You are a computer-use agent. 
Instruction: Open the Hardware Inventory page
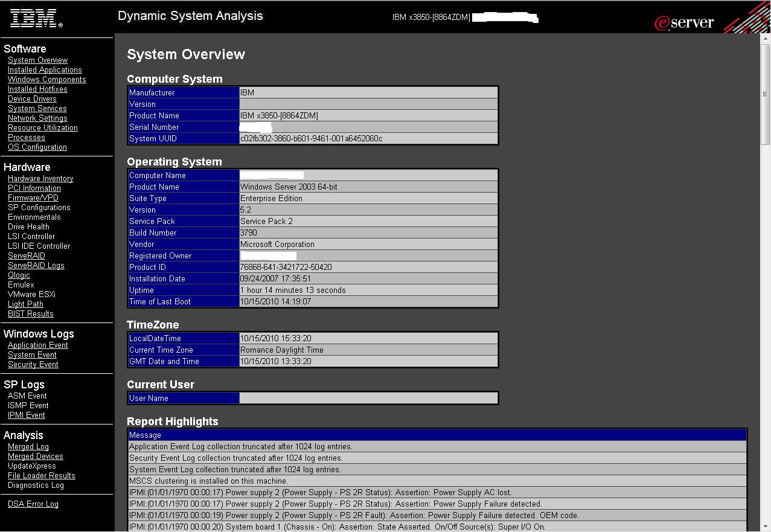tap(40, 178)
